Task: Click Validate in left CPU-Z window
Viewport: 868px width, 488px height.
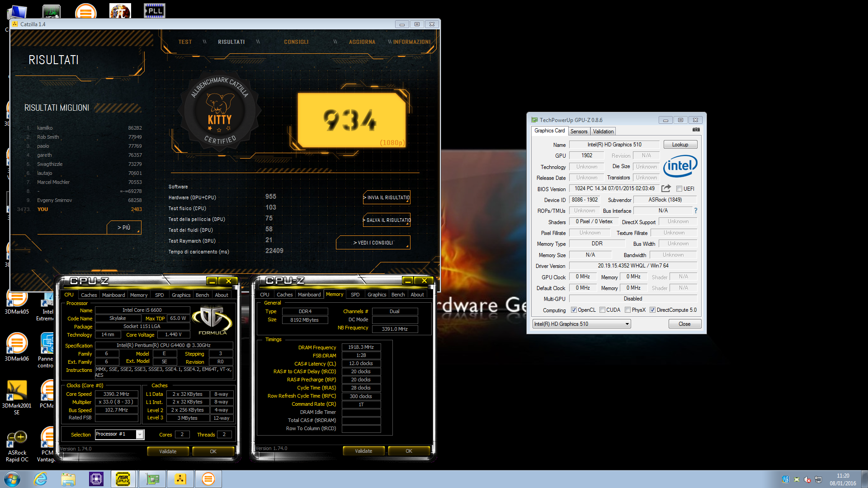Action: pos(168,451)
